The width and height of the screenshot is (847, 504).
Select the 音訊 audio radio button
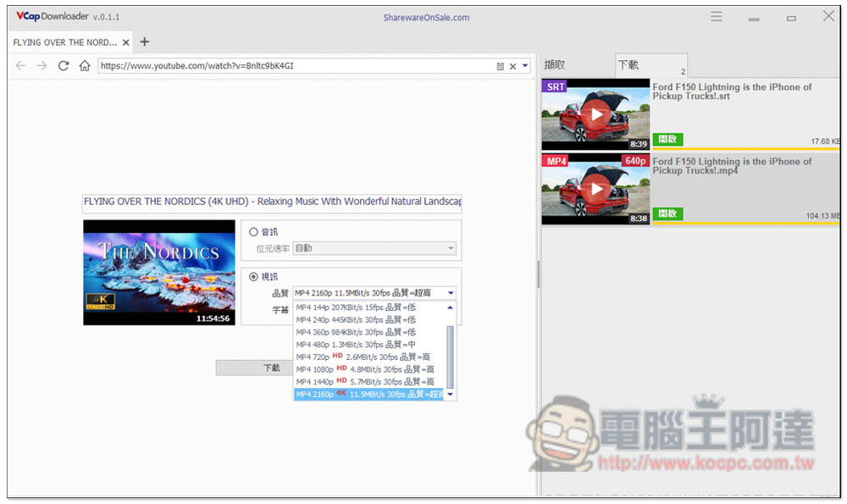pyautogui.click(x=253, y=232)
